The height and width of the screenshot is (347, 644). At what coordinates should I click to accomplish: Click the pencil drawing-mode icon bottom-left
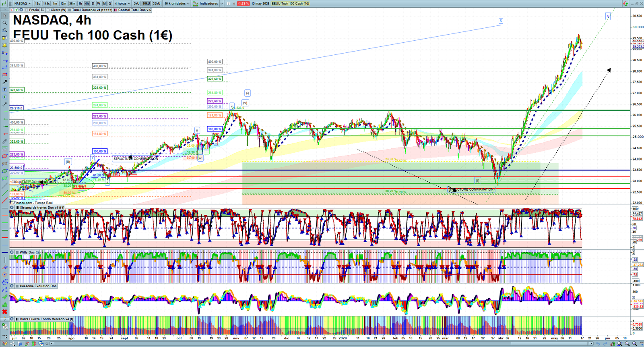tap(4, 344)
